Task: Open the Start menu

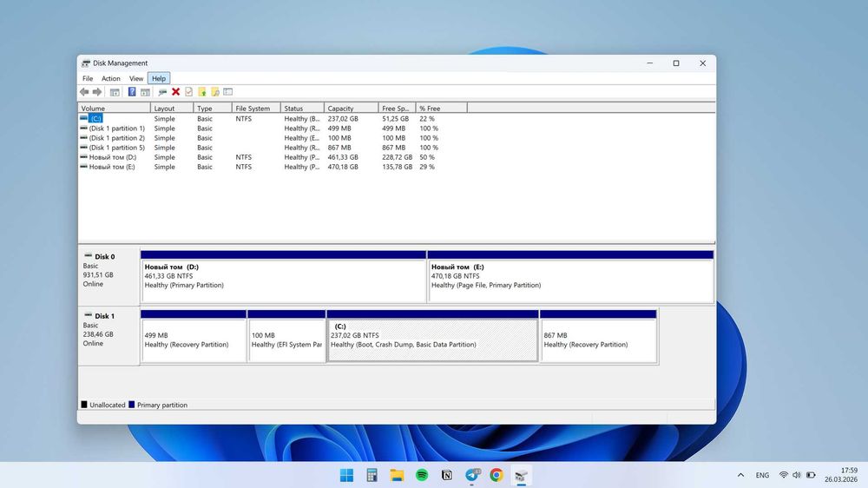Action: pyautogui.click(x=346, y=475)
